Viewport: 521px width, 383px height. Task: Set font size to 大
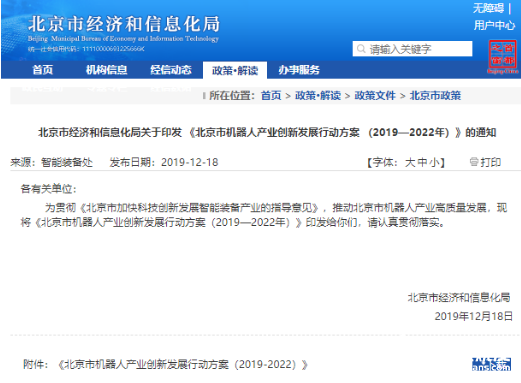(410, 162)
